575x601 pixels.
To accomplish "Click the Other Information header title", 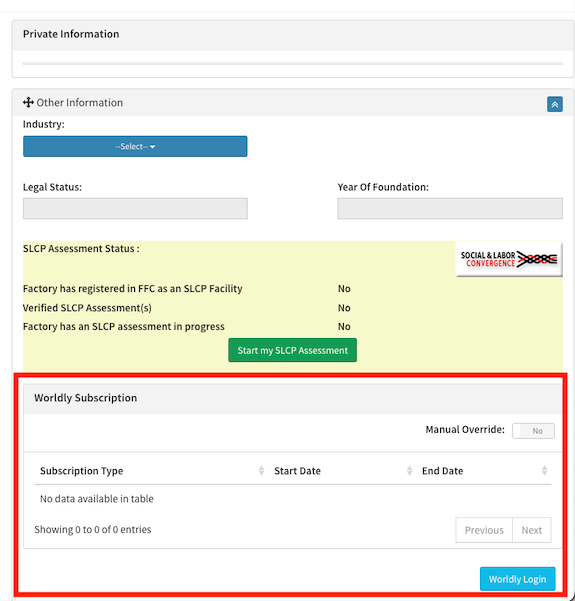I will (x=80, y=103).
